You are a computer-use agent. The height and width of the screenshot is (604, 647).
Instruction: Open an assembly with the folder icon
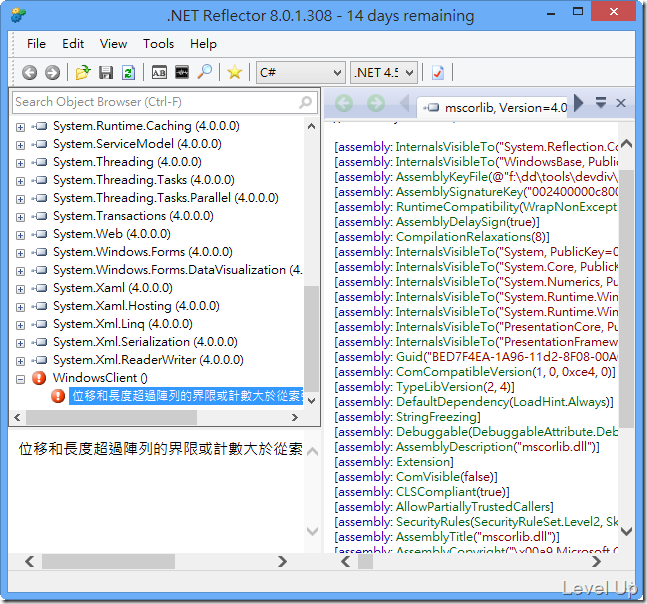pos(83,73)
